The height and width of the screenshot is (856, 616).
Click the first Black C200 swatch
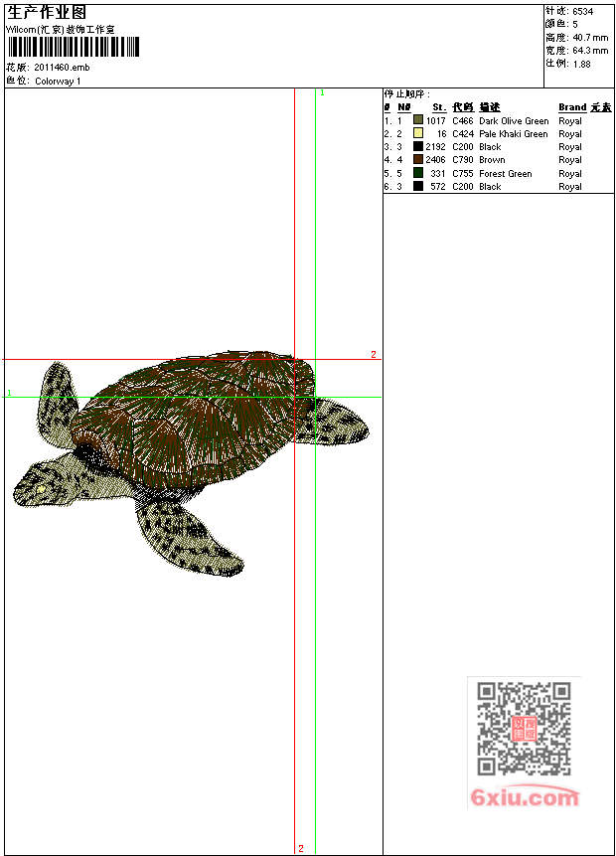point(418,146)
